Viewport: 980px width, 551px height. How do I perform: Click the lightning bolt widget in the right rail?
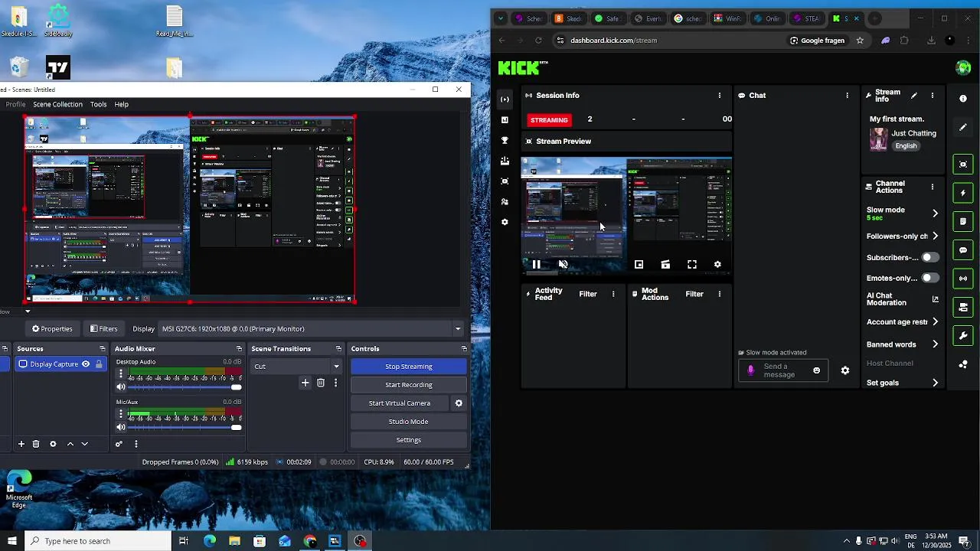(x=963, y=193)
